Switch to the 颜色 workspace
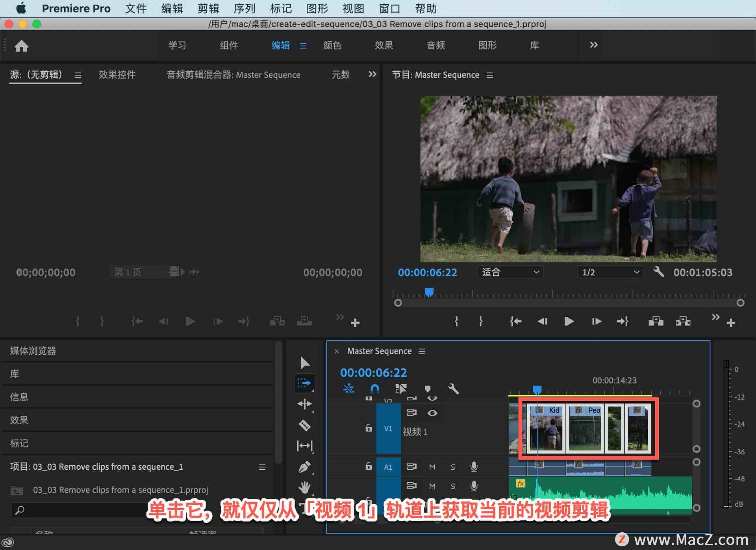Viewport: 756px width, 550px height. (x=332, y=45)
